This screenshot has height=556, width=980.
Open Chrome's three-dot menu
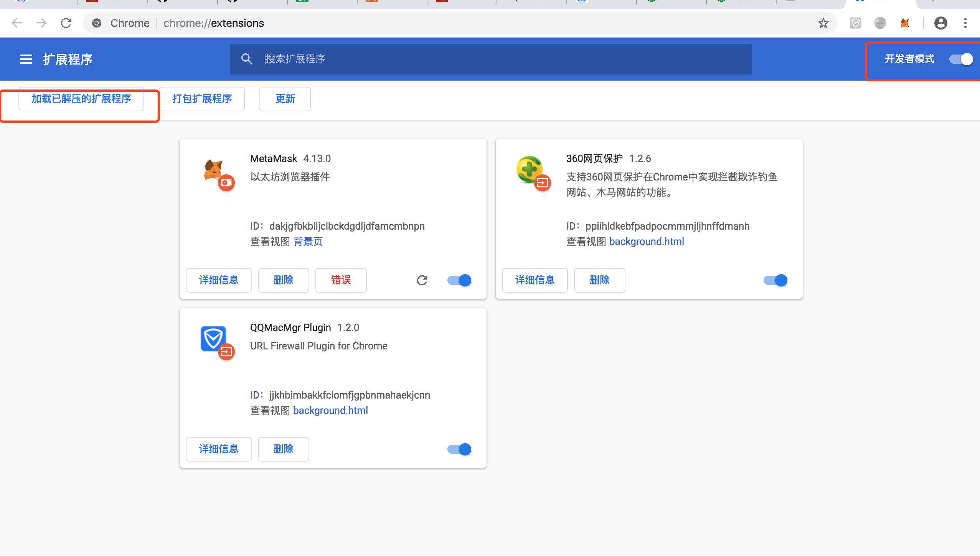pyautogui.click(x=966, y=23)
